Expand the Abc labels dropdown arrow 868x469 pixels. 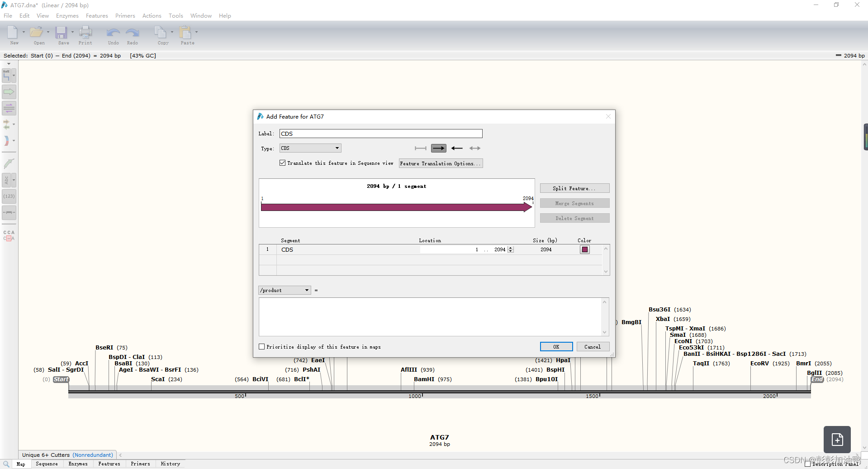click(x=14, y=180)
